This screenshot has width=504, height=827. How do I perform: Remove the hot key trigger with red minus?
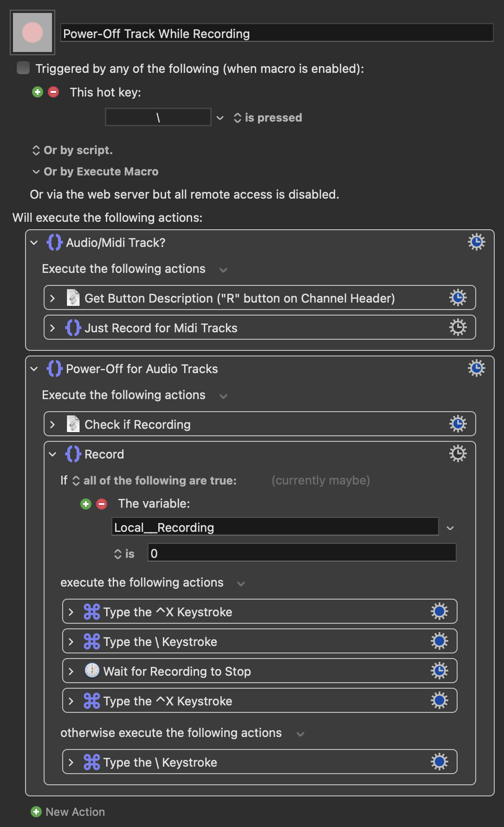(53, 92)
